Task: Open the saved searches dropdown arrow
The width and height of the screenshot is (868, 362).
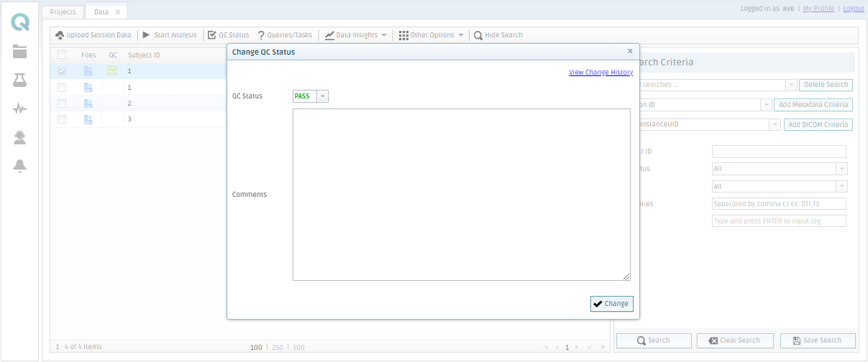Action: (x=791, y=85)
